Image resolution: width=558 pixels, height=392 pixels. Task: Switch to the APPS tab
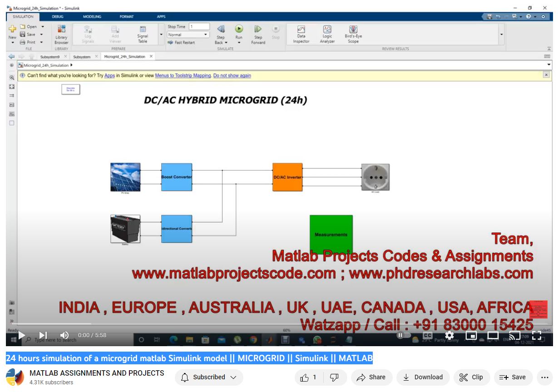tap(161, 16)
